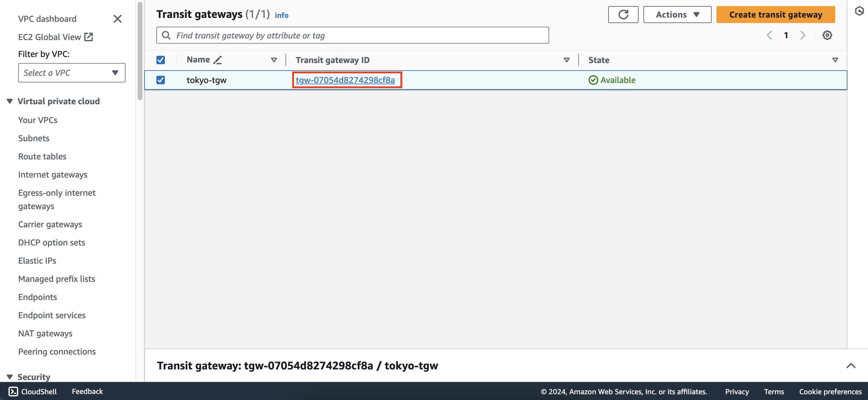Expand the transit gateway details panel
Image resolution: width=868 pixels, height=400 pixels.
[x=851, y=366]
